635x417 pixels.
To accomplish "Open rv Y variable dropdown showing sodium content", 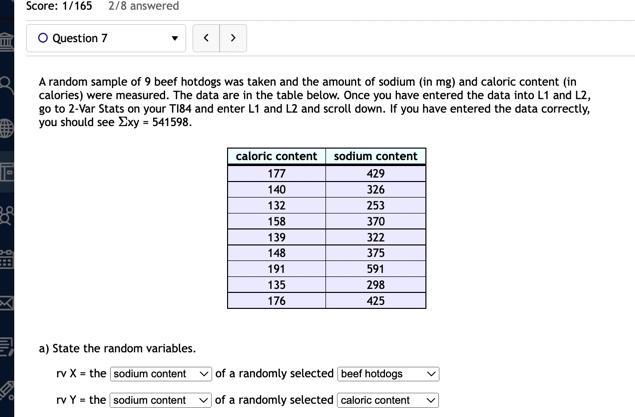I will coord(160,400).
